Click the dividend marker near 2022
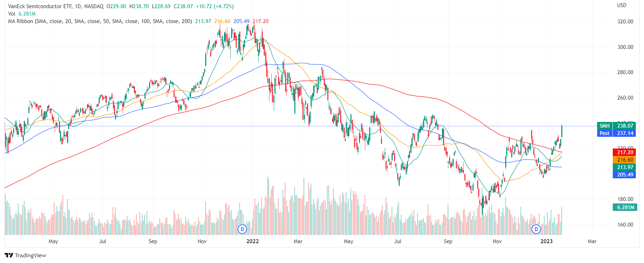Image resolution: width=644 pixels, height=263 pixels. point(242,229)
